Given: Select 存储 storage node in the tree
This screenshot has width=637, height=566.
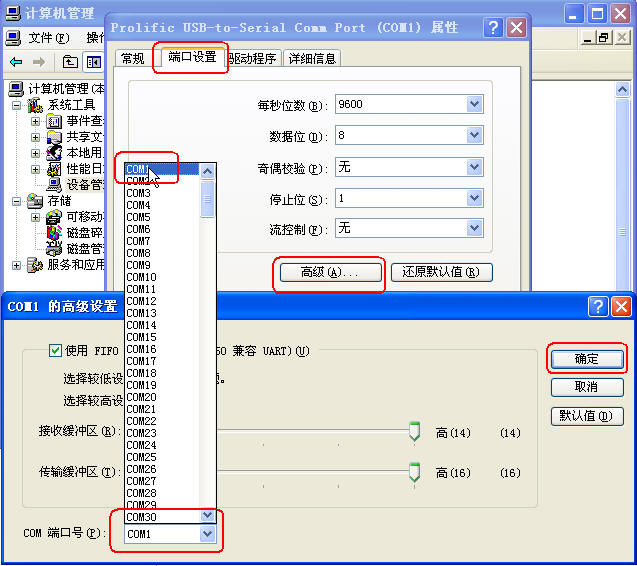Looking at the screenshot, I should 59,201.
